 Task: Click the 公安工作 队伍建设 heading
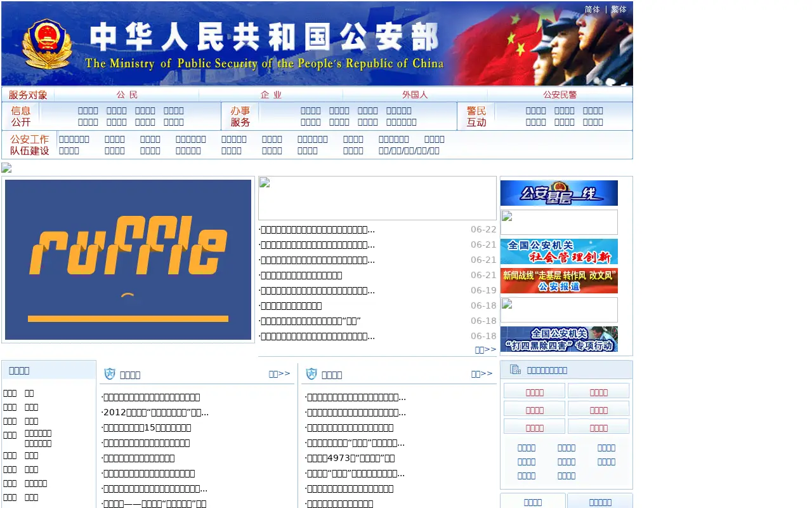[x=30, y=145]
